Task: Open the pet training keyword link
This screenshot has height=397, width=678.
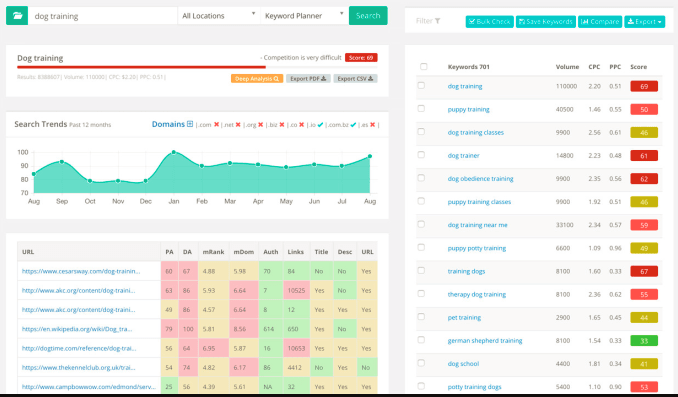Action: tap(464, 317)
